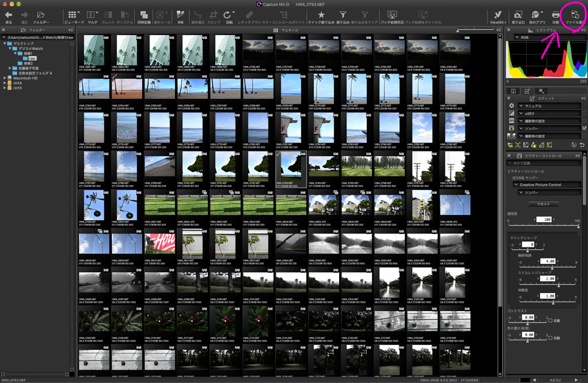Collapse the デスクトップ tree node
Screen dimensions: 588x383
[5, 44]
